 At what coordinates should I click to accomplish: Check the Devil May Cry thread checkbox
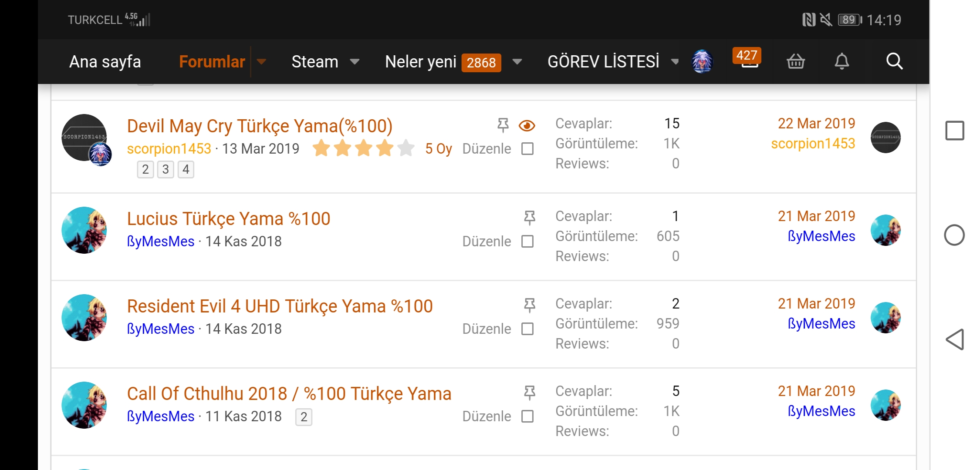click(x=527, y=149)
